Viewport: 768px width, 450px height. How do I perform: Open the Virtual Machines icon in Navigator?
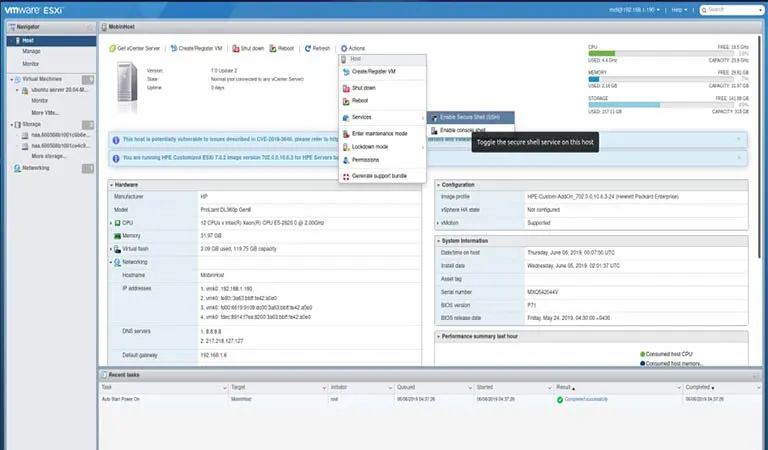click(x=18, y=79)
